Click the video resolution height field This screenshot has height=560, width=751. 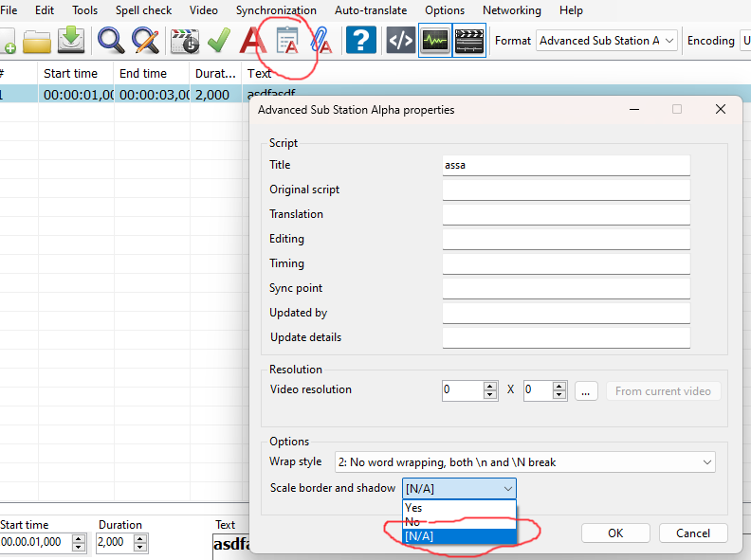pyautogui.click(x=538, y=390)
